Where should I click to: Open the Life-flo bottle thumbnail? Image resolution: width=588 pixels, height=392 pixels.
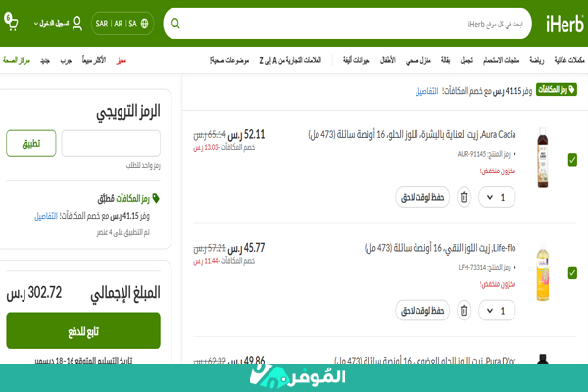coord(543,270)
